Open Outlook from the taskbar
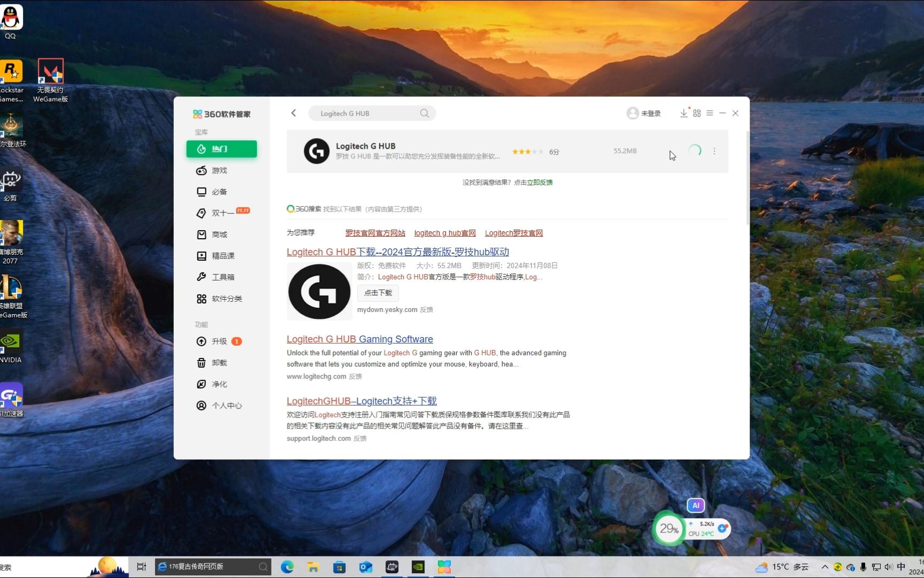924x578 pixels. pos(366,567)
